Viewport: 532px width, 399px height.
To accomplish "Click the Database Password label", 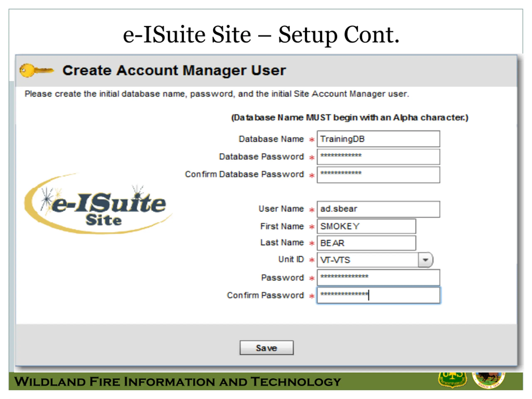I will click(x=261, y=156).
